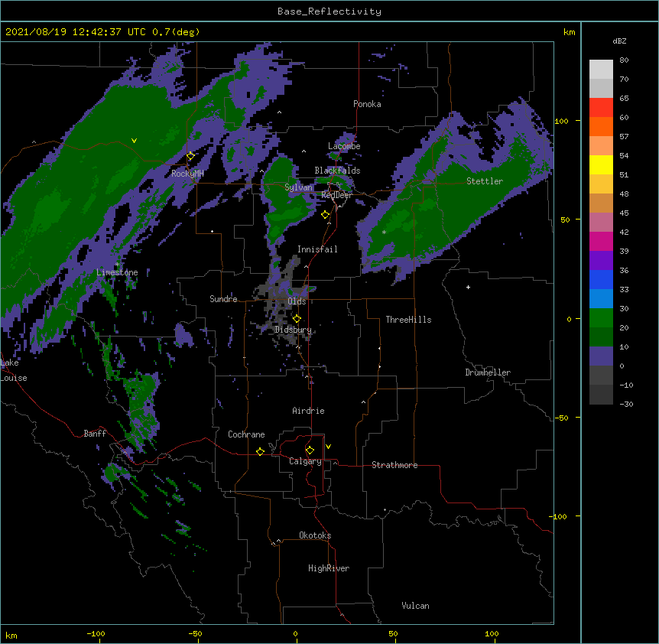Select the yellow 51–54 dBZ legend swatch

(601, 164)
